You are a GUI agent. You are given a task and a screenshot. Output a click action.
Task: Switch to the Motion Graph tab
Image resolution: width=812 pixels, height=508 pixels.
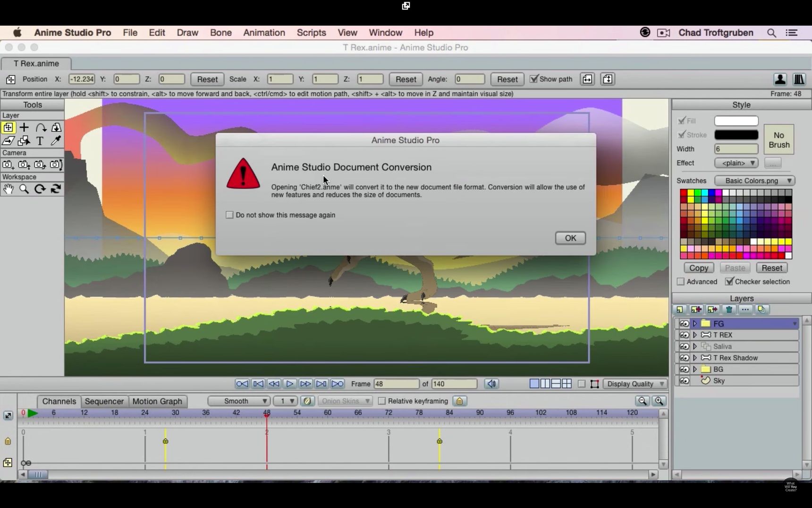point(157,401)
